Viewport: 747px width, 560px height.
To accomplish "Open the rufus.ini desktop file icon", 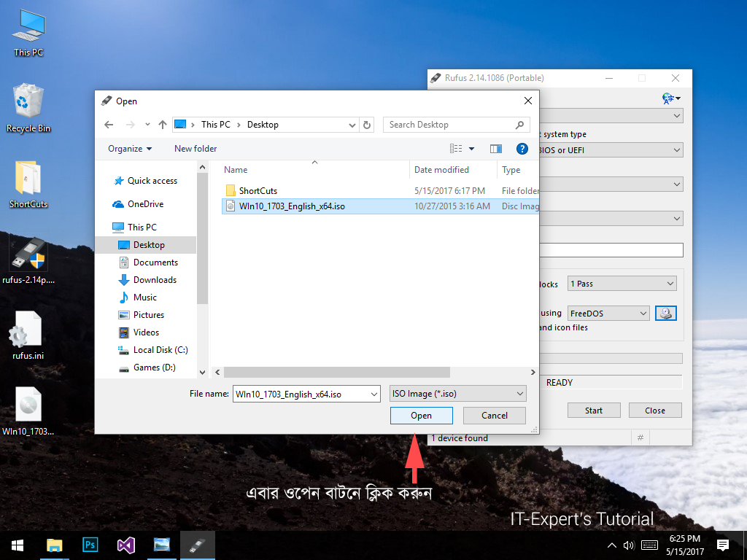I will click(x=28, y=337).
